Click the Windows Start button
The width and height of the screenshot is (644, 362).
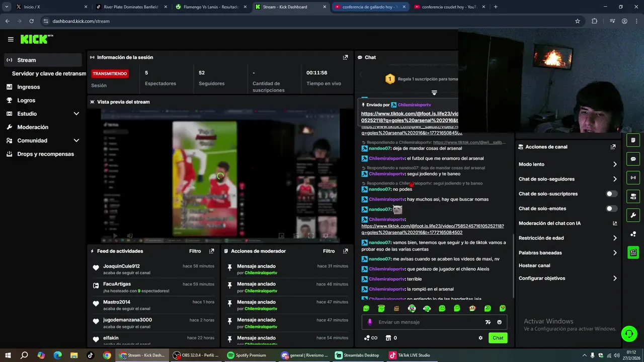point(8,355)
